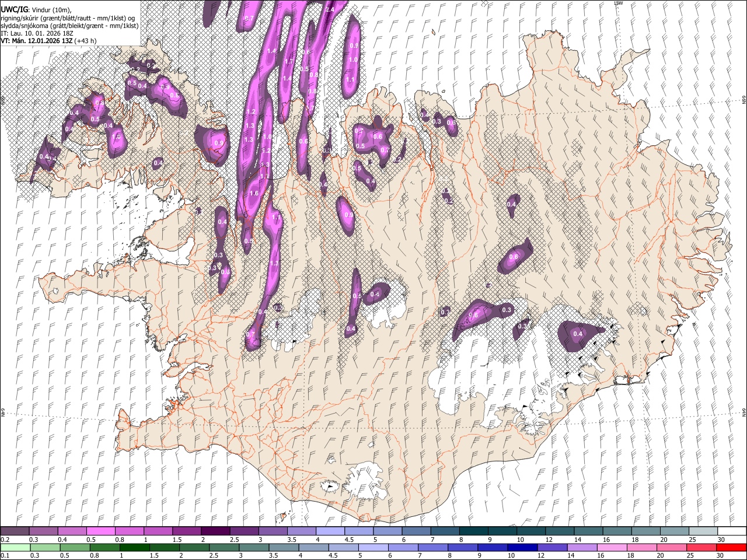Image resolution: width=747 pixels, height=560 pixels.
Task: Click the bright pink 0.5 snow legend swatch
Action: 100,531
